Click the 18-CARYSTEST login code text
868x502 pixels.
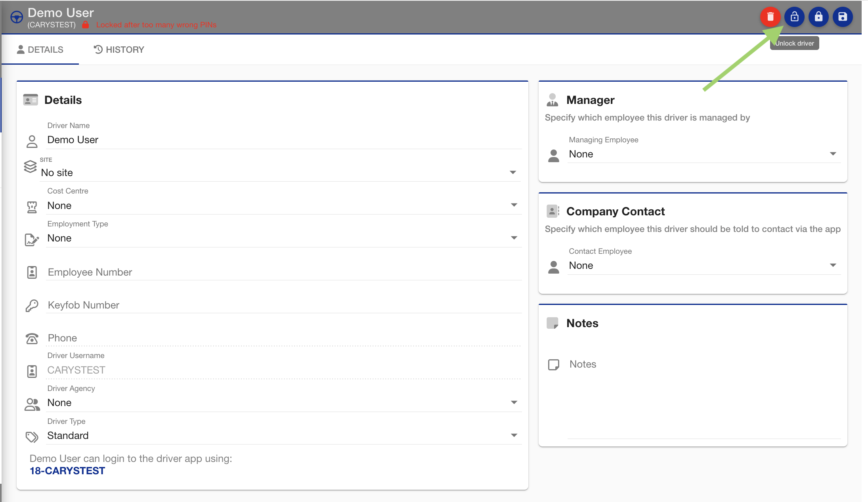coord(67,471)
